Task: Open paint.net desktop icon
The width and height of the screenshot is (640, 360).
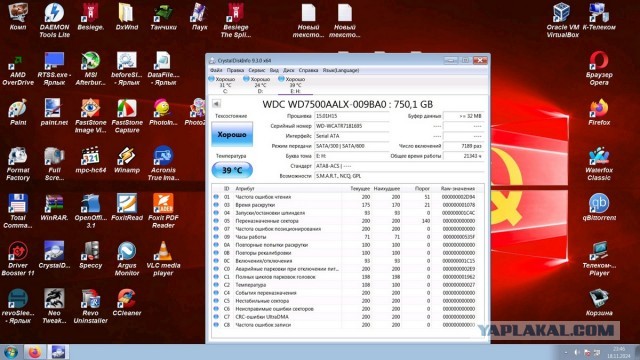Action: pos(54,111)
